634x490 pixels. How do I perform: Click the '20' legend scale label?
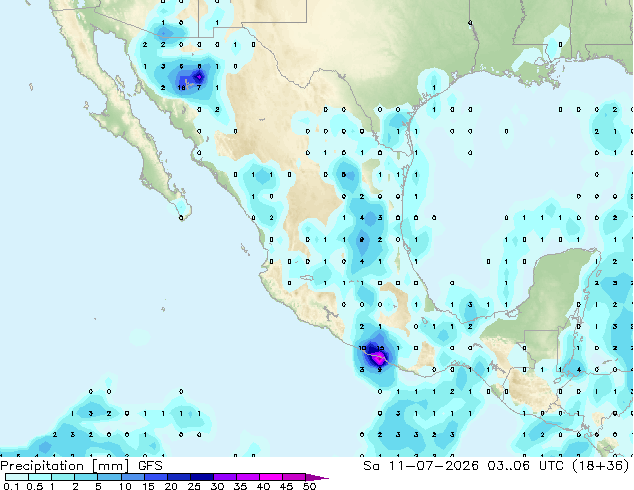pyautogui.click(x=171, y=486)
